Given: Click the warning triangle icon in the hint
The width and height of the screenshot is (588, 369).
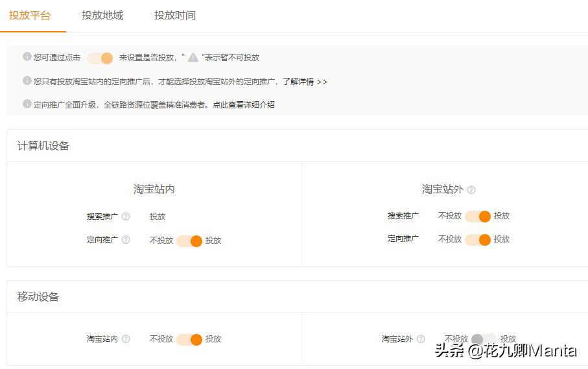Looking at the screenshot, I should (x=193, y=57).
